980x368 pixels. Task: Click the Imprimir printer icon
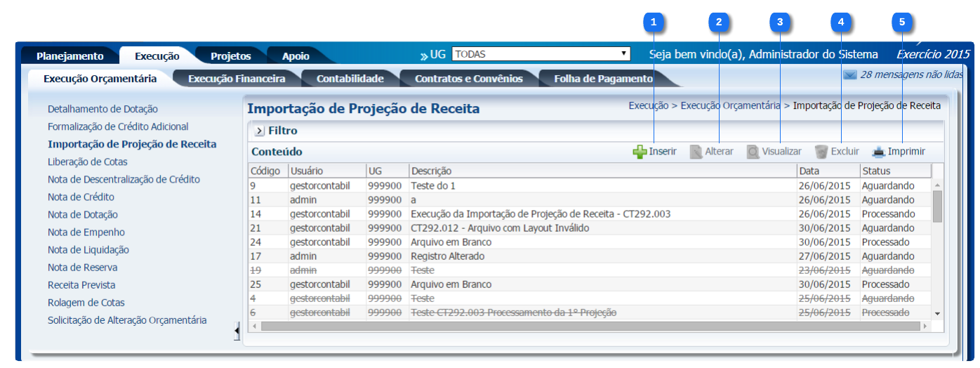click(878, 152)
